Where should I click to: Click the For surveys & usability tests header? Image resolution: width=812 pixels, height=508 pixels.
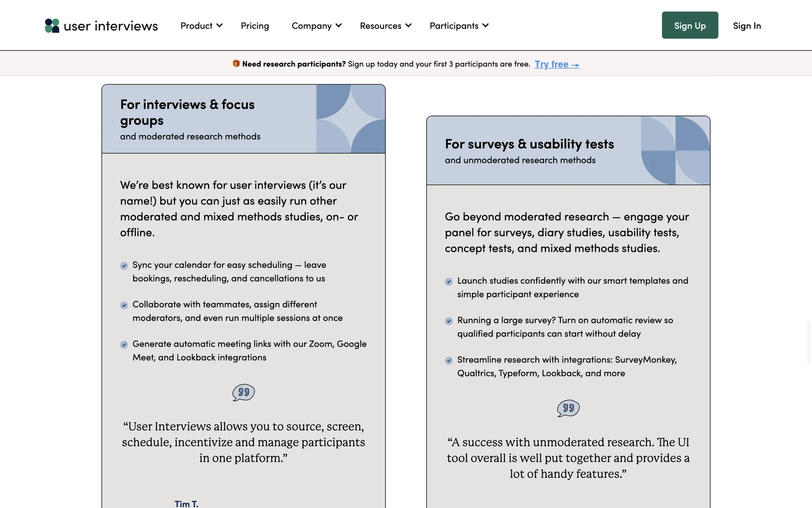(529, 144)
